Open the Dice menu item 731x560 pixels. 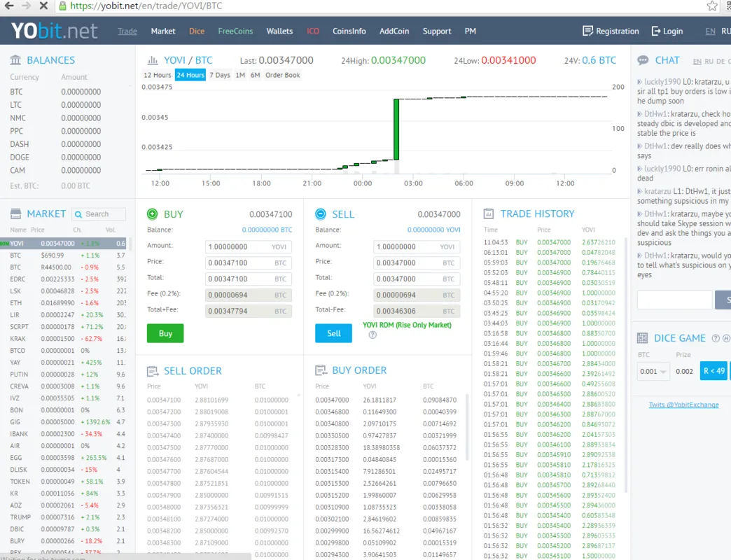coord(197,31)
